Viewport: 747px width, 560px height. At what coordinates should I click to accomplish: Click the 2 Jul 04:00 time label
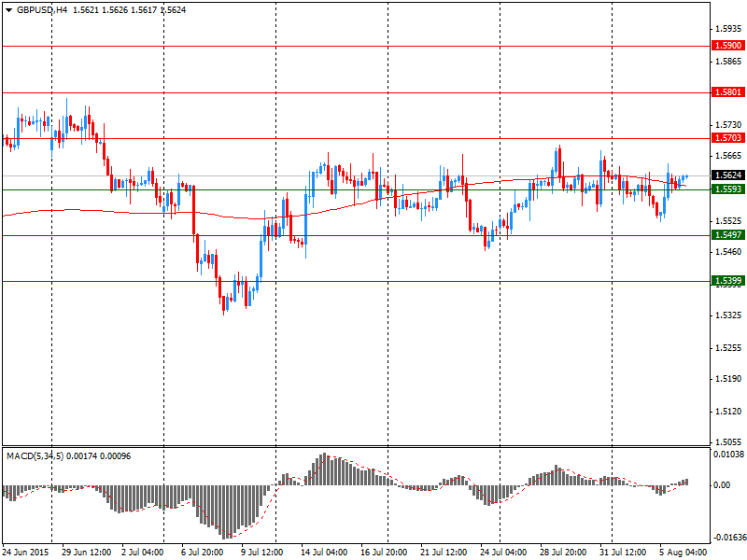point(143,553)
